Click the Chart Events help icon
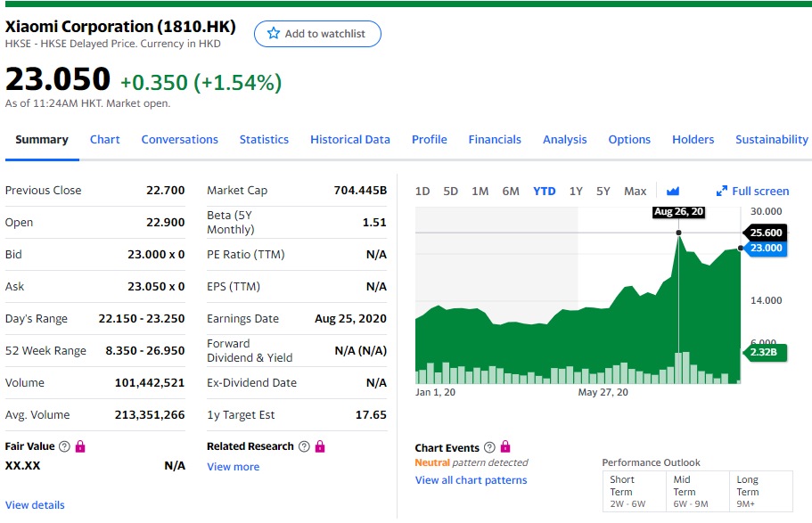 [489, 447]
